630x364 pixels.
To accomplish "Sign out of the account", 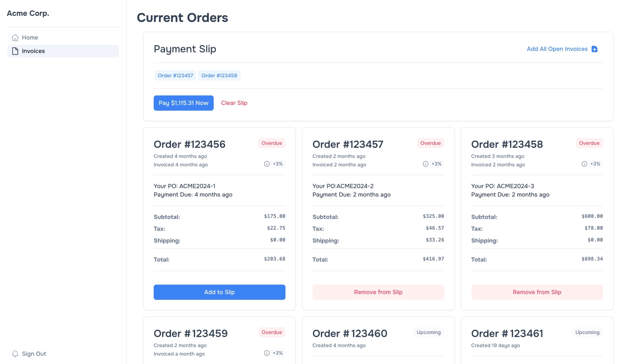I will (34, 354).
